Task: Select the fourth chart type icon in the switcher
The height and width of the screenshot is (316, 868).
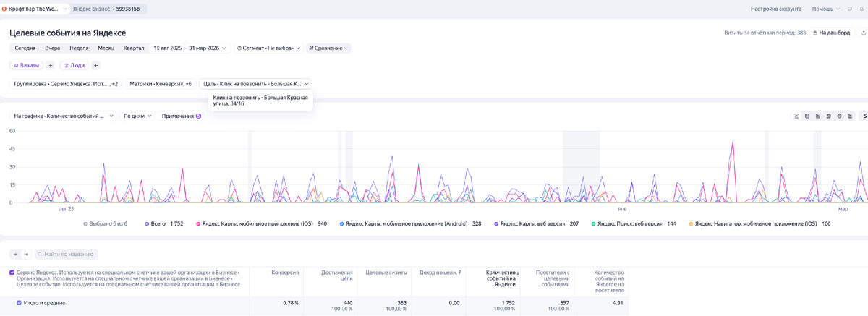Action: click(x=828, y=116)
